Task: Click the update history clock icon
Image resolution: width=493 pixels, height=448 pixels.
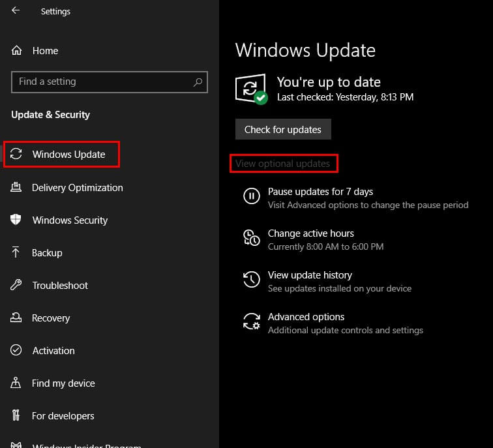Action: coord(252,279)
